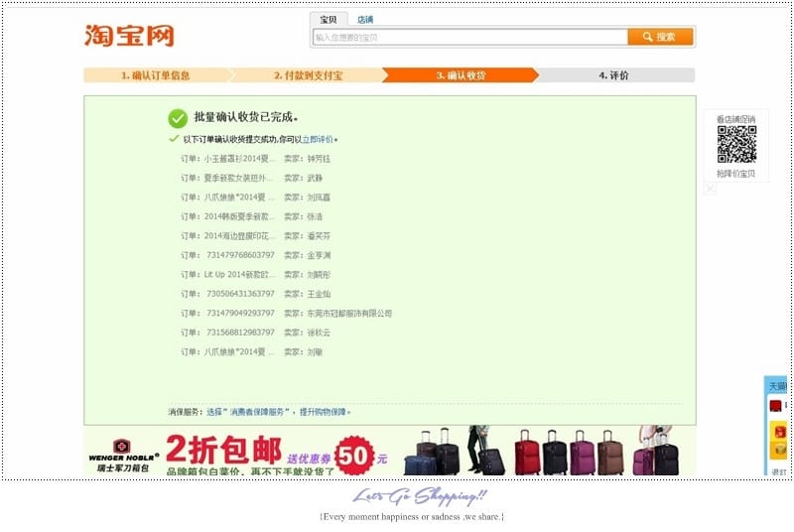This screenshot has height=532, width=794.
Task: Click order number 731568812983797
Action: coord(240,332)
